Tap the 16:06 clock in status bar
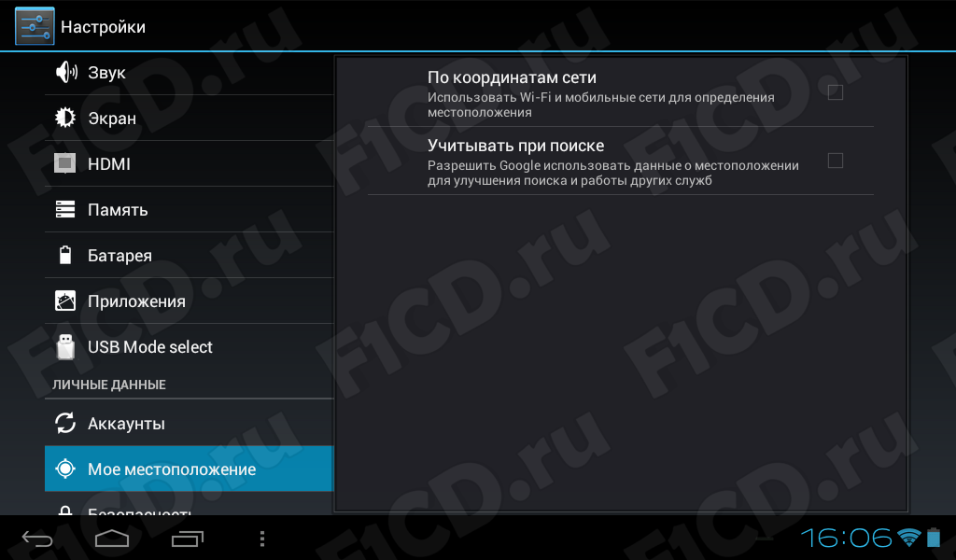 [846, 538]
